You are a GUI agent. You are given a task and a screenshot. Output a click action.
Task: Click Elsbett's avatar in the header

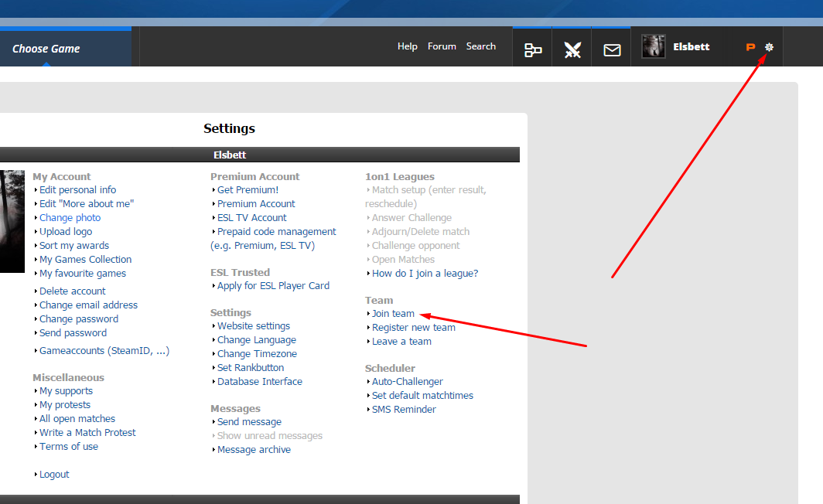[654, 47]
